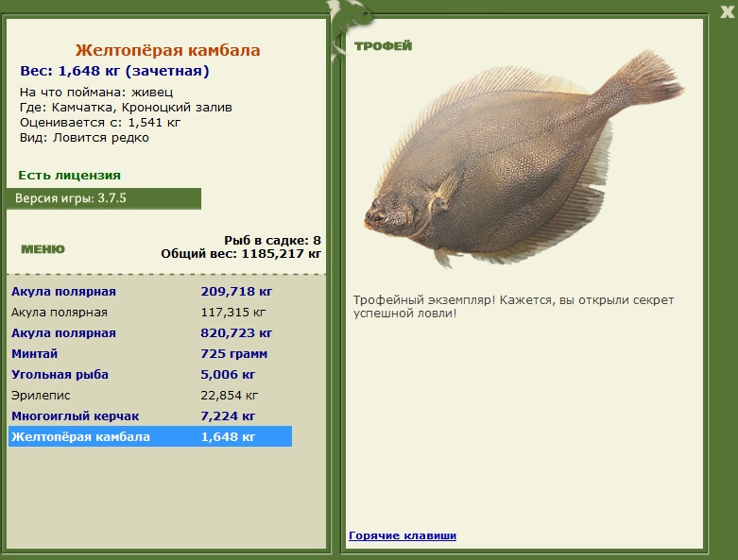The height and width of the screenshot is (560, 738).
Task: Click the Общий вес: 1185,217 кг total
Action: pos(241,254)
